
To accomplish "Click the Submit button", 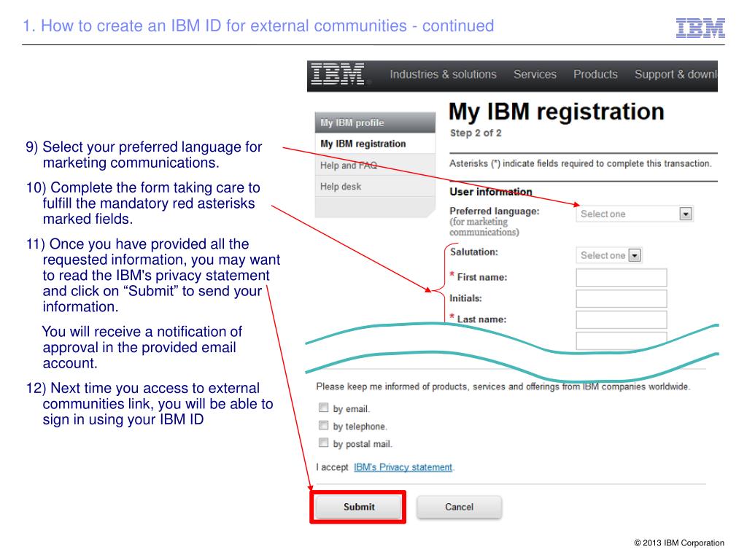I will [x=359, y=507].
